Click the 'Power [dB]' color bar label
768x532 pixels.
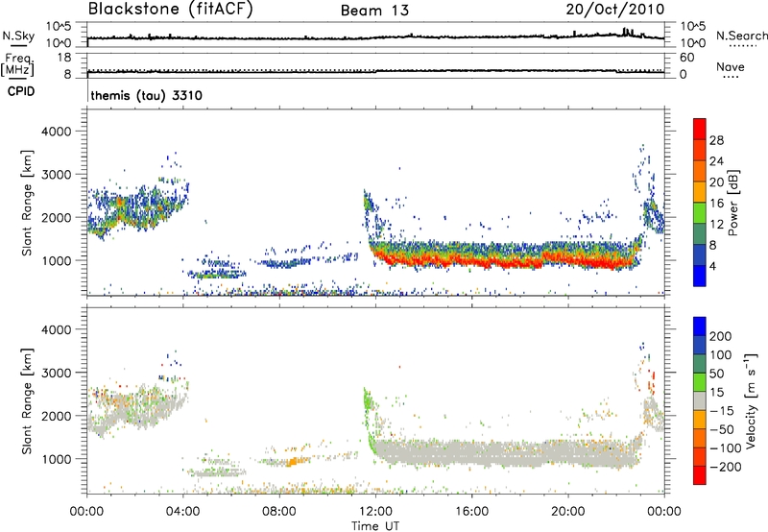click(x=732, y=203)
